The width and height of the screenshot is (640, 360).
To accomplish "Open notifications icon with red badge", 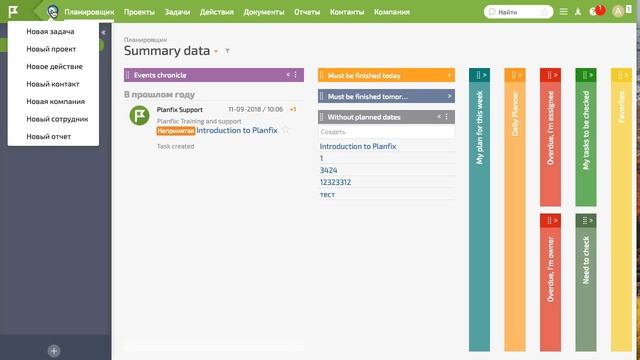I will pyautogui.click(x=597, y=11).
